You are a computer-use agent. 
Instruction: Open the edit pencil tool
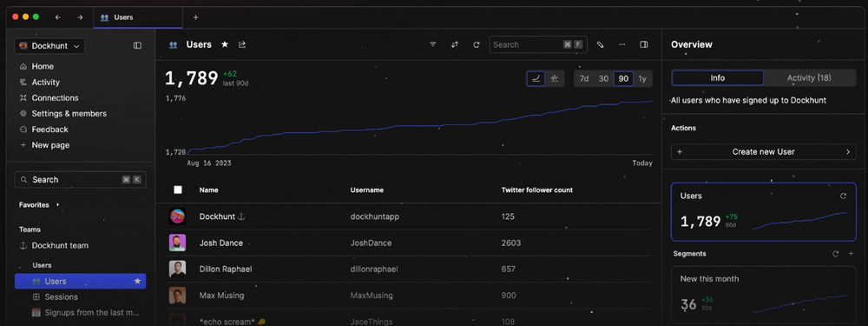point(600,45)
